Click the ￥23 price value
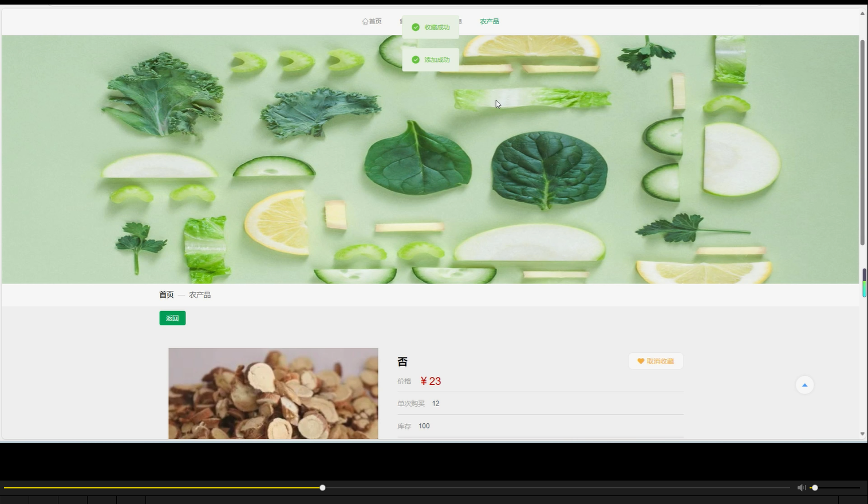 [431, 381]
